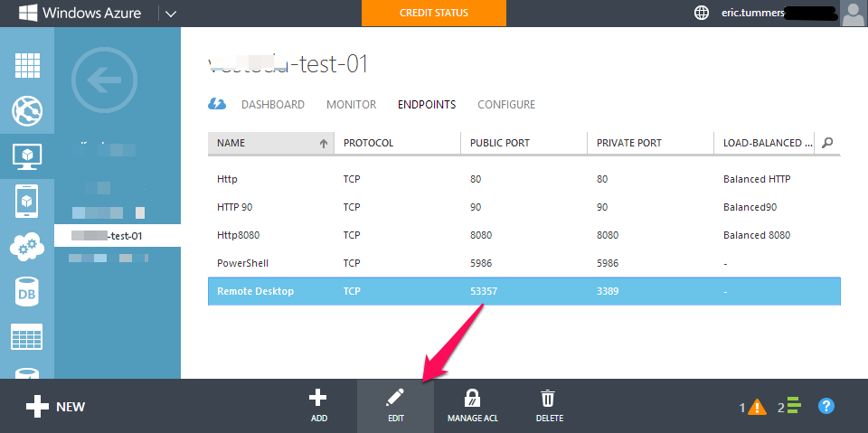Select the Virtual Machines monitor icon

[27, 155]
